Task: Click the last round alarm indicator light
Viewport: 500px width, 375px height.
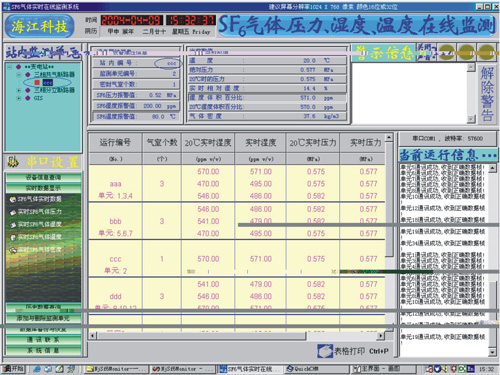Action: pyautogui.click(x=487, y=53)
